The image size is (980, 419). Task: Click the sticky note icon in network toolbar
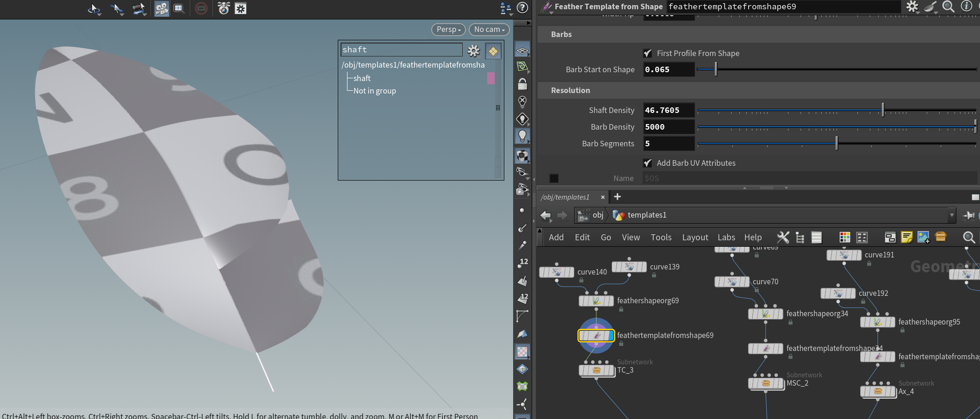tap(906, 238)
